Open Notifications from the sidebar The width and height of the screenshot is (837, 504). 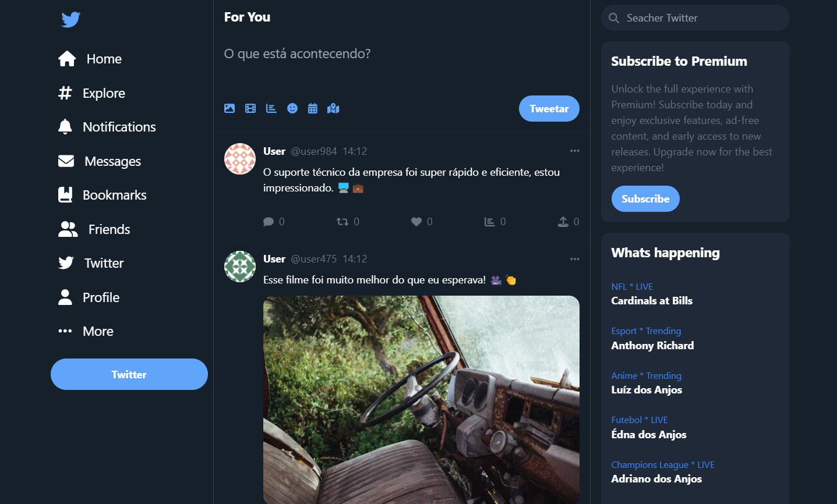[107, 127]
